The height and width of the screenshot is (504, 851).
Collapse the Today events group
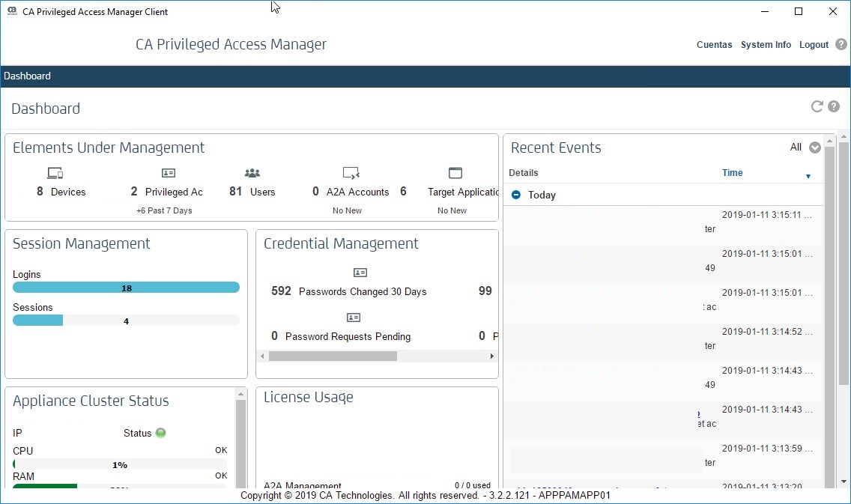point(516,195)
